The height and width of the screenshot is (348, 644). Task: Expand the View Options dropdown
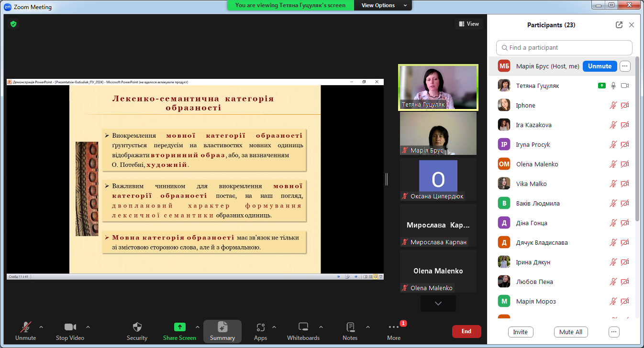coord(383,5)
